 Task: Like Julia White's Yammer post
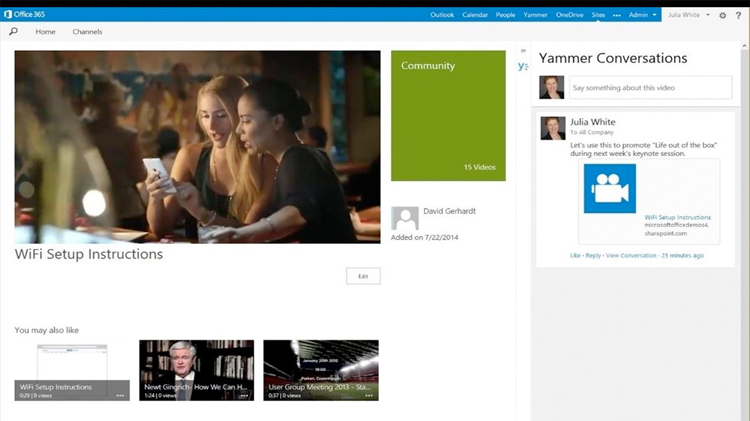point(575,255)
